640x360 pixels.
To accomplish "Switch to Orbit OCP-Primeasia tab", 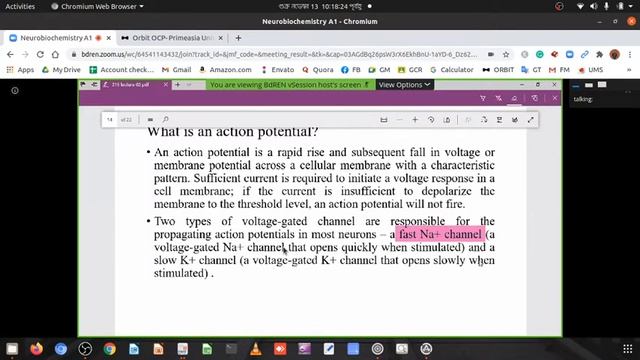I will point(172,38).
